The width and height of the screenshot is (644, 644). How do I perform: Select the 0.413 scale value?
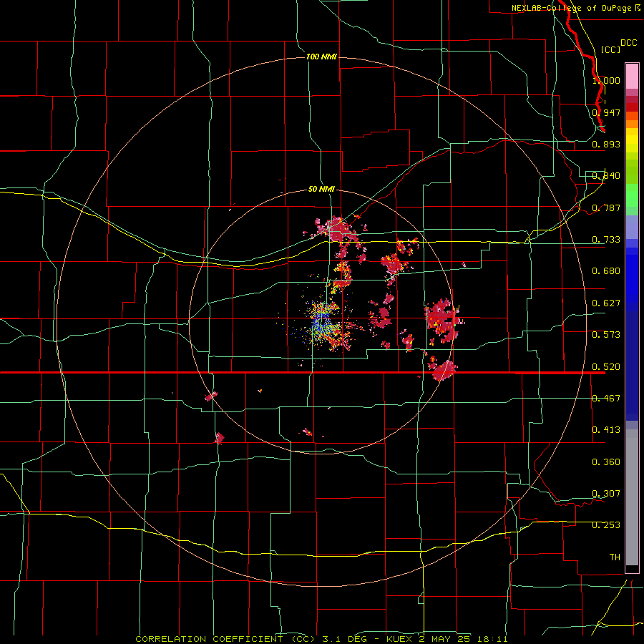[x=606, y=430]
